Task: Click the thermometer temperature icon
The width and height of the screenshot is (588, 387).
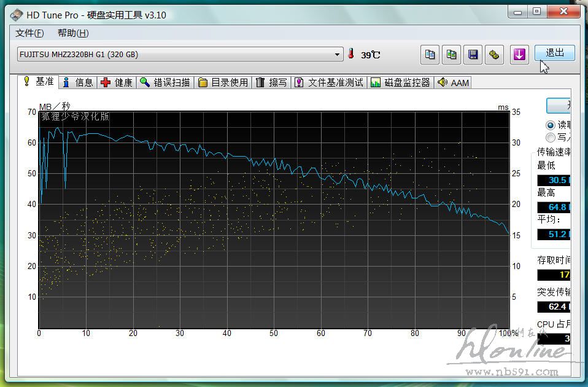Action: point(351,54)
